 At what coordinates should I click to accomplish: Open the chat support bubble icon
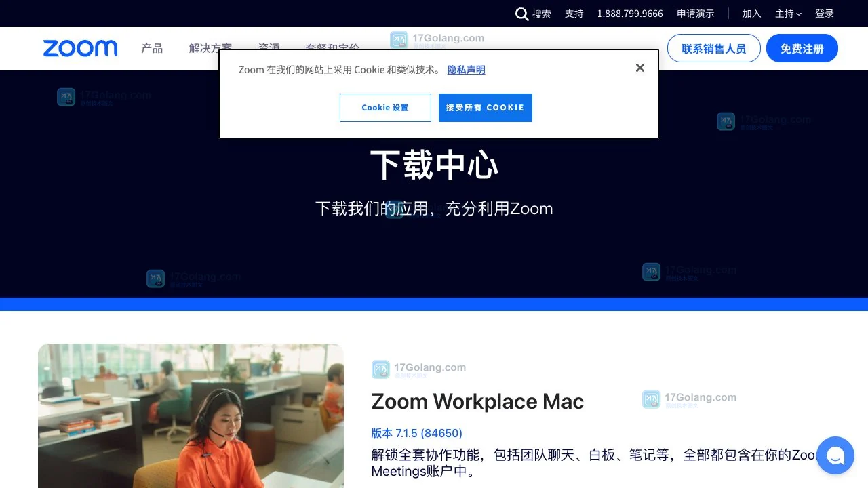click(835, 455)
